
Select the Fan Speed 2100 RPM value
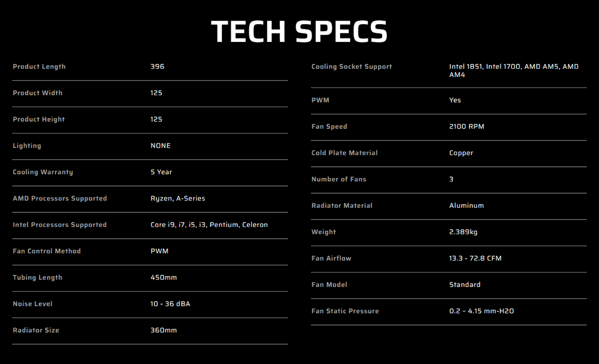(x=467, y=126)
